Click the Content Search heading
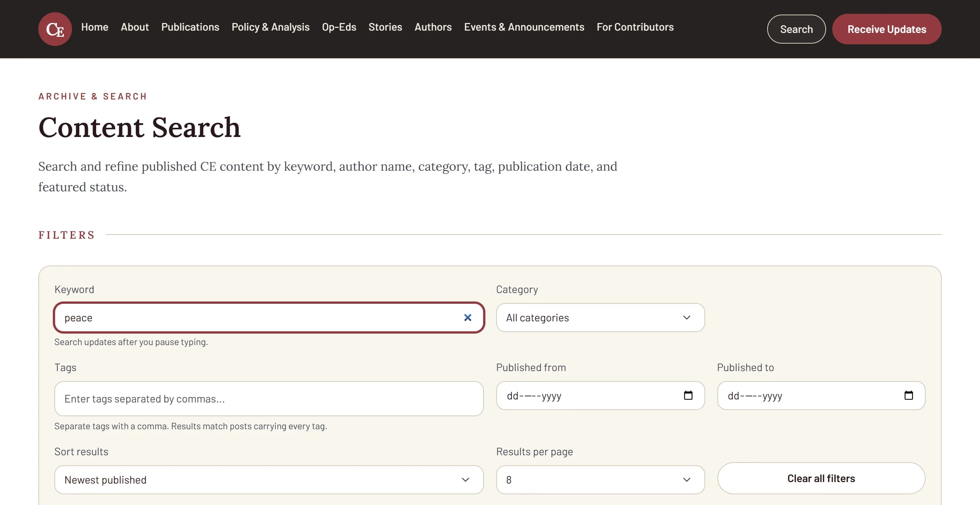This screenshot has height=505, width=980. (139, 127)
